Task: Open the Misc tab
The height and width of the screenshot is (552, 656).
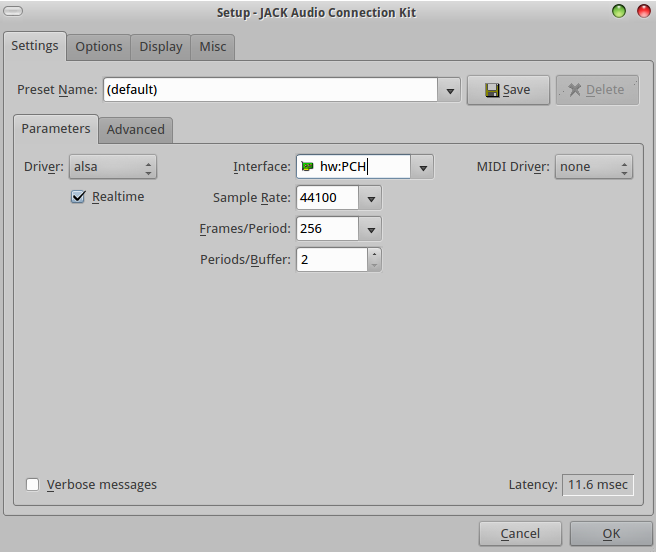Action: pos(213,47)
